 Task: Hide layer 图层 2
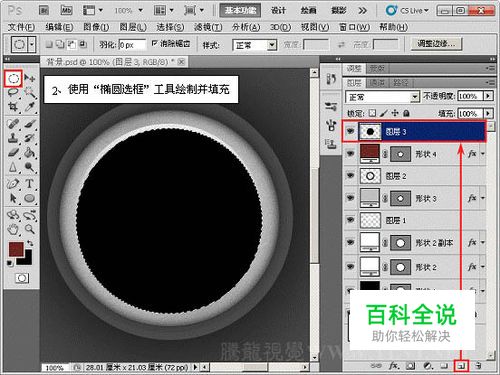pyautogui.click(x=350, y=175)
